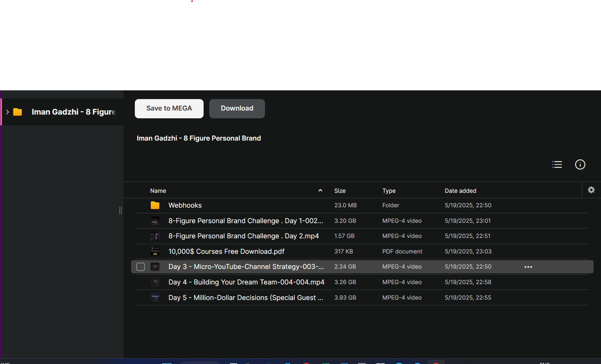Toggle the Name sort direction arrow
601x364 pixels.
[x=320, y=190]
